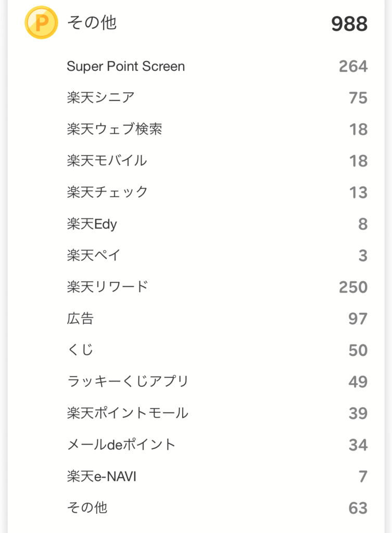
Task: Click the メールdeポイント entry
Action: point(217,445)
